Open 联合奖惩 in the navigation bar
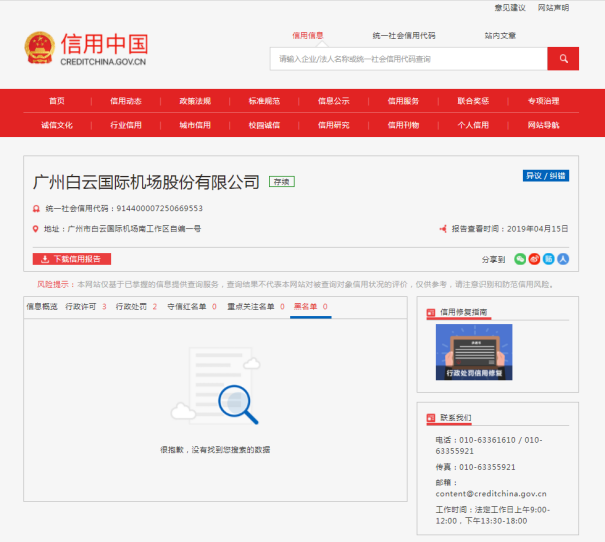Image resolution: width=605 pixels, height=542 pixels. click(x=473, y=101)
